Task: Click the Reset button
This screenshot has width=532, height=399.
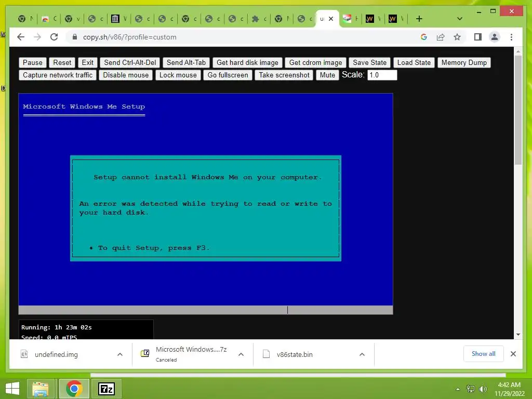Action: click(62, 62)
